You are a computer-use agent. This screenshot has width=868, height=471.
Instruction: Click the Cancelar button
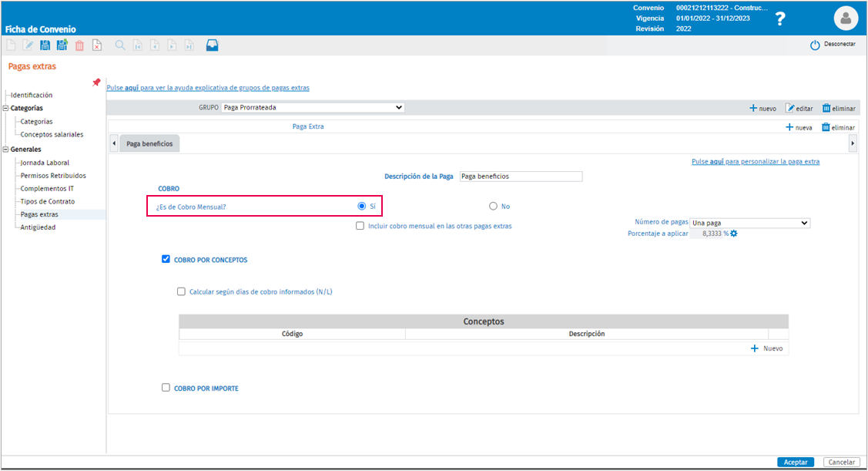841,462
